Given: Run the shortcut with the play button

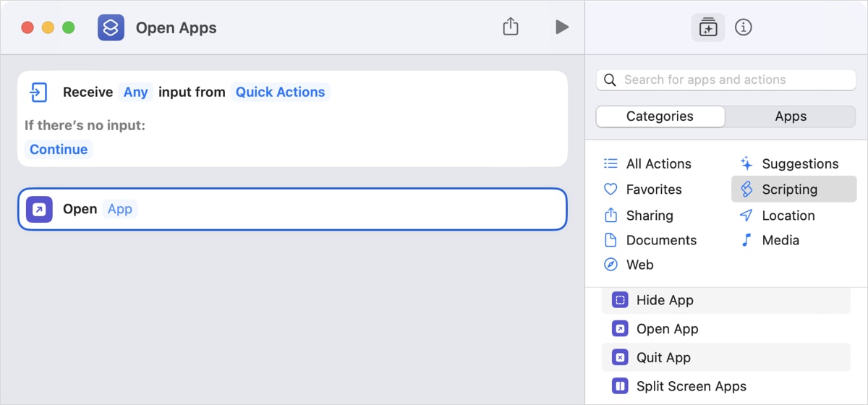Looking at the screenshot, I should (x=561, y=27).
